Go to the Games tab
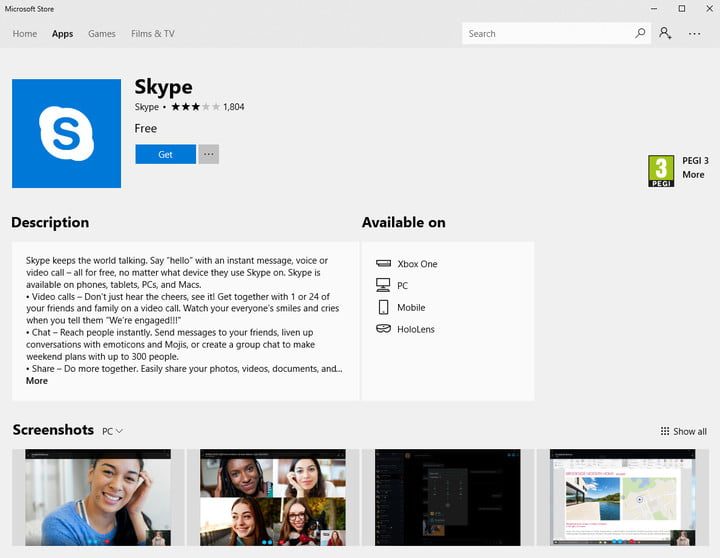Viewport: 720px width, 558px height. pyautogui.click(x=102, y=33)
